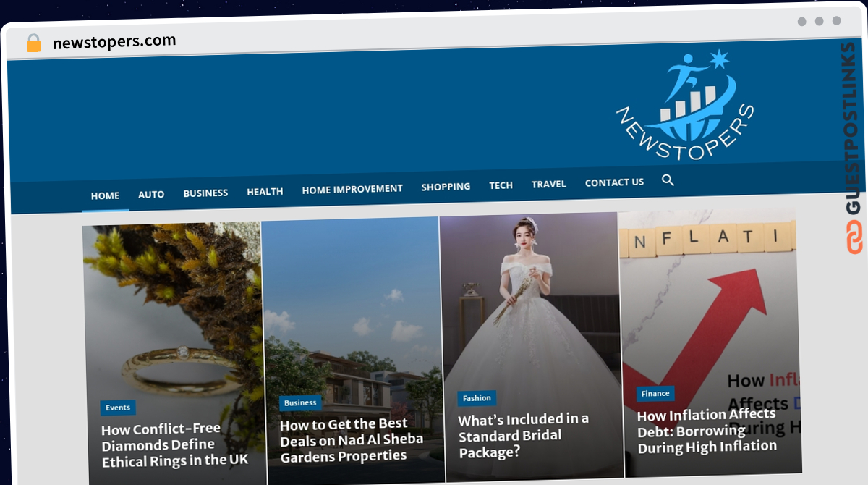Read the Nad Al Sheba Gardens article
Screen dimensions: 868x485
(352, 439)
